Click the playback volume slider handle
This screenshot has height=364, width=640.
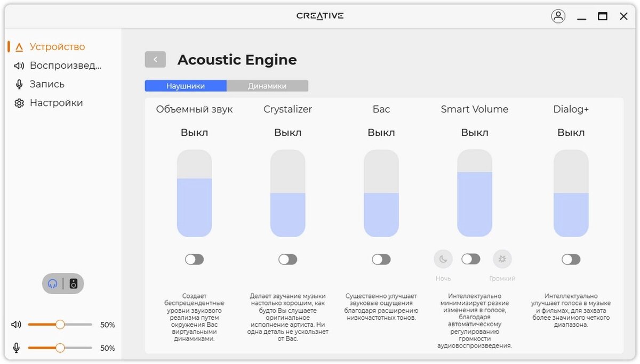tap(60, 325)
